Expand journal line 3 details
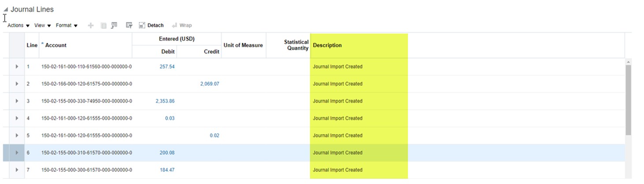The image size is (644, 184). pos(17,101)
